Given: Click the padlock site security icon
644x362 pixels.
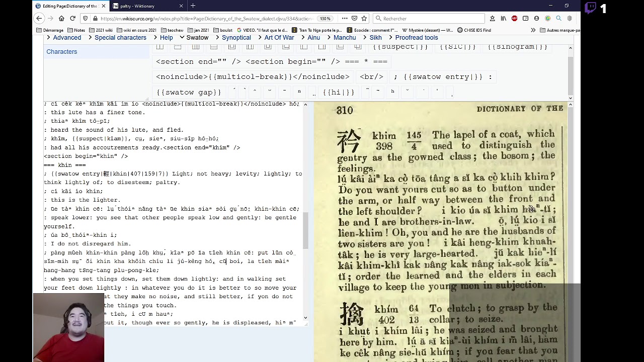Looking at the screenshot, I should click(94, 19).
